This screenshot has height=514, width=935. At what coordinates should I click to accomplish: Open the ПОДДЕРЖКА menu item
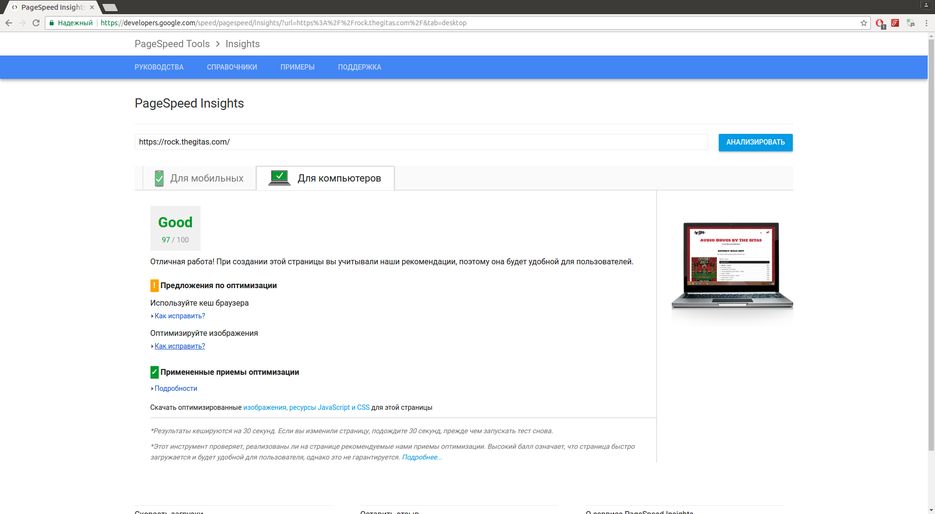point(359,67)
